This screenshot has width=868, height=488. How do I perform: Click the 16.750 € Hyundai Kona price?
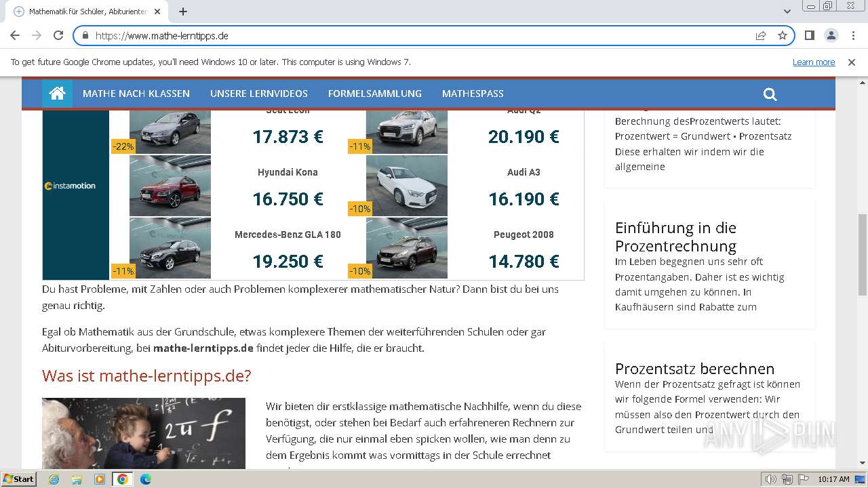click(x=288, y=199)
